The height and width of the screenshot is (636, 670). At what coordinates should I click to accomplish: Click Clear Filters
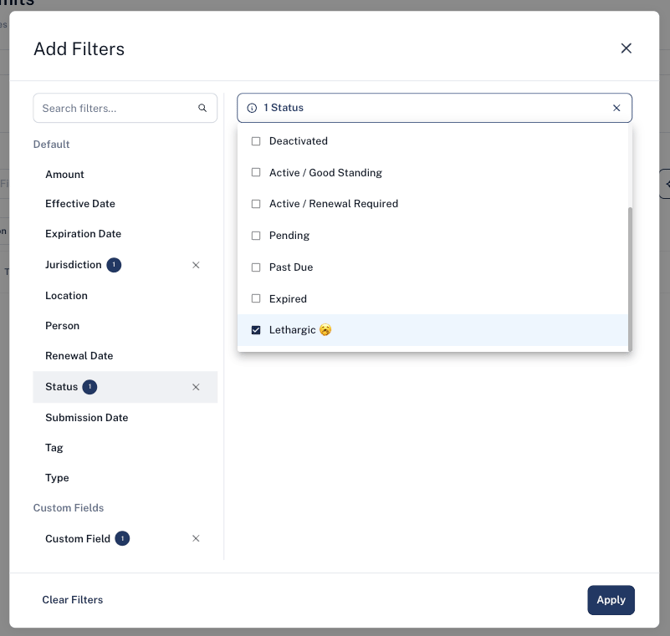coord(73,600)
